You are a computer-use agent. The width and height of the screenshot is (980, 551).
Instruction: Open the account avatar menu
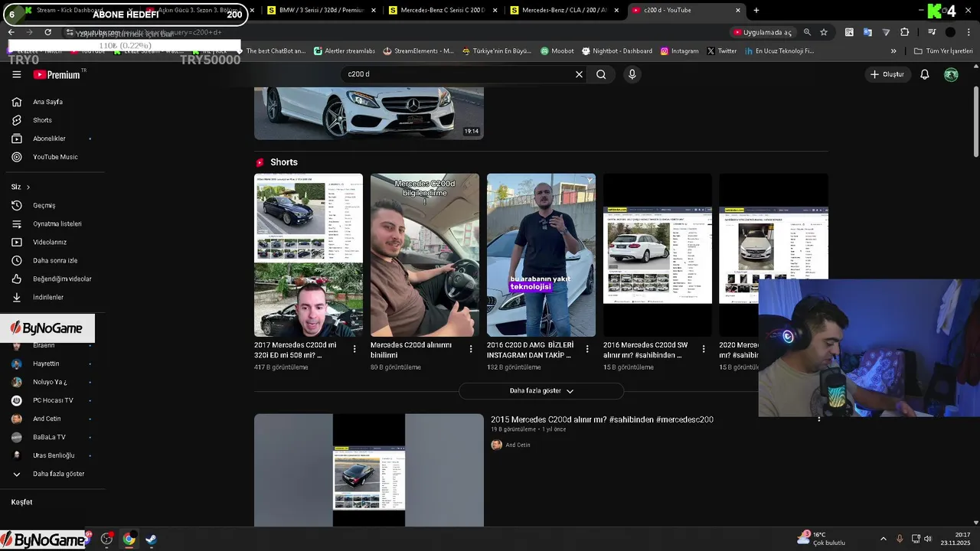(x=951, y=74)
